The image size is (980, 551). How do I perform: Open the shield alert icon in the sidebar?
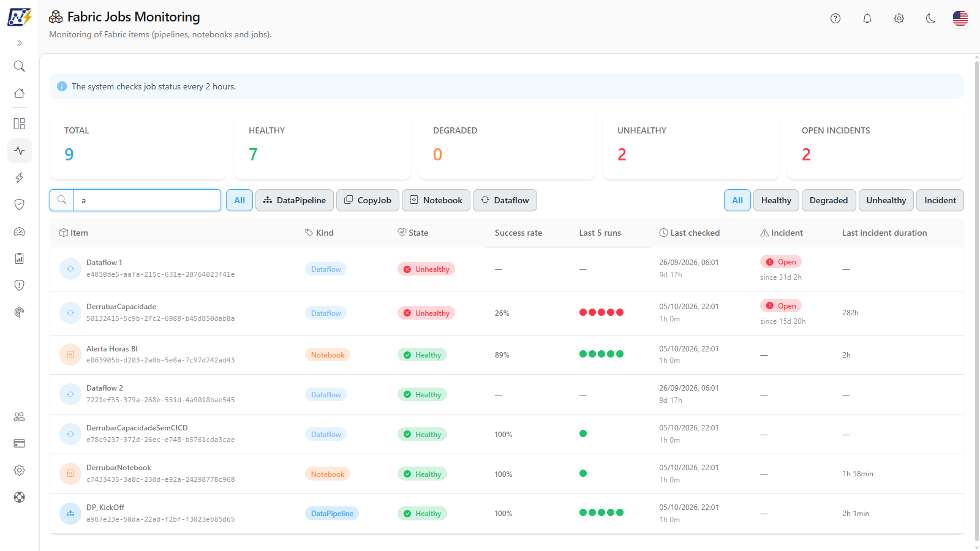coord(20,285)
